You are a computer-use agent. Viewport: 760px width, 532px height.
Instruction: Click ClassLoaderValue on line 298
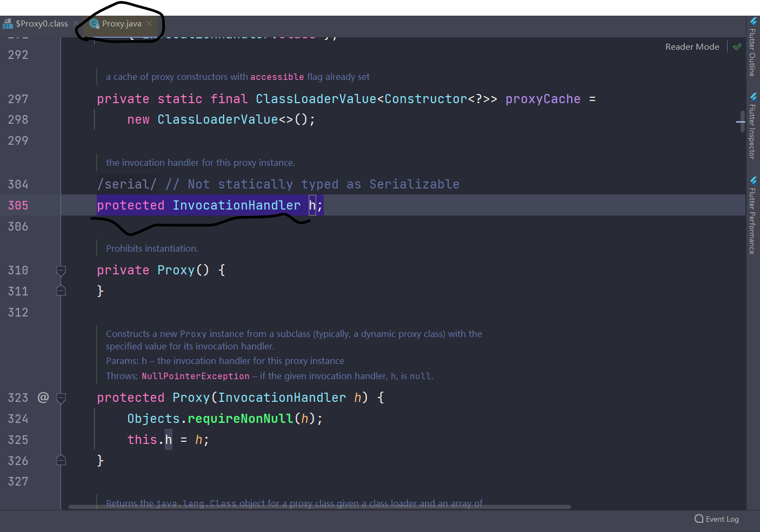[x=217, y=119]
